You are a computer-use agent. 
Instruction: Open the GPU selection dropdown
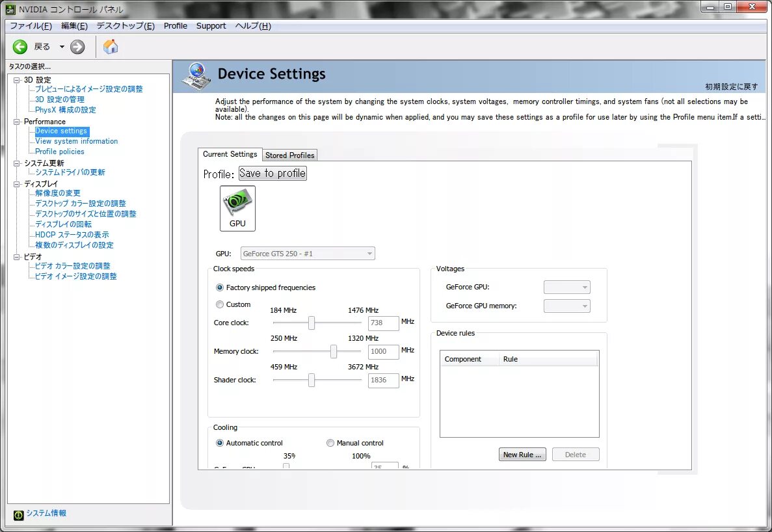308,254
